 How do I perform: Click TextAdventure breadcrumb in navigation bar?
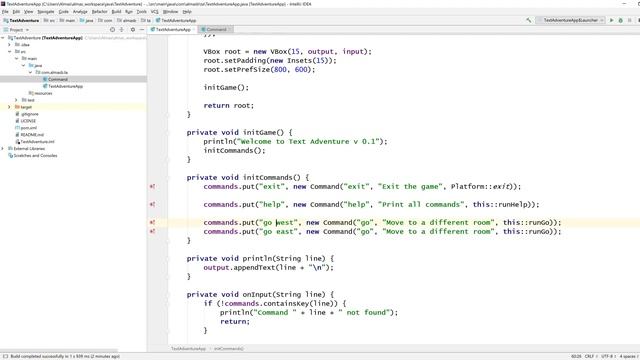click(x=21, y=20)
